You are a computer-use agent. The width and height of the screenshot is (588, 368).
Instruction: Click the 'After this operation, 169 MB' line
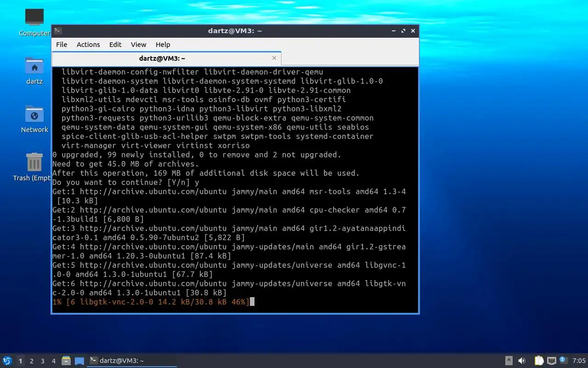[x=206, y=173]
